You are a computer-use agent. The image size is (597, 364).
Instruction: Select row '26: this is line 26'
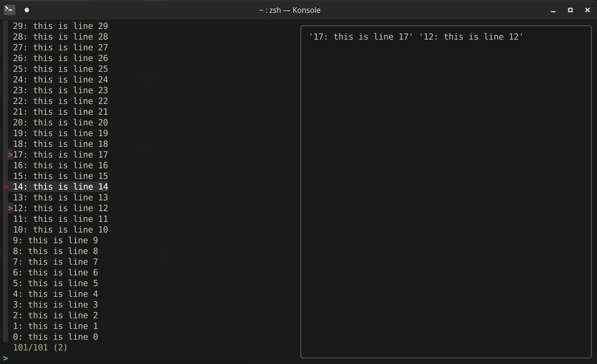pyautogui.click(x=60, y=58)
